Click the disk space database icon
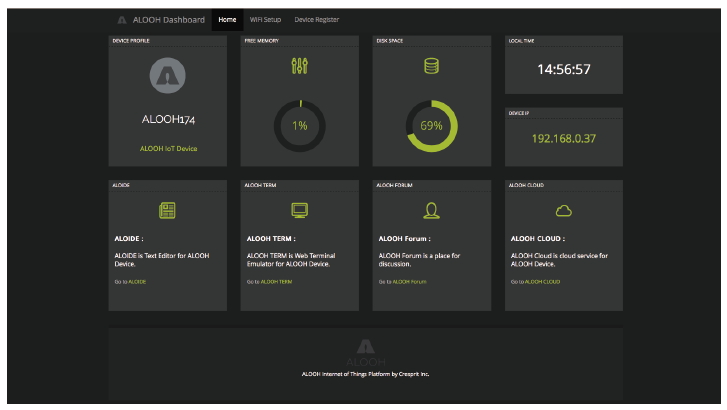 point(431,66)
